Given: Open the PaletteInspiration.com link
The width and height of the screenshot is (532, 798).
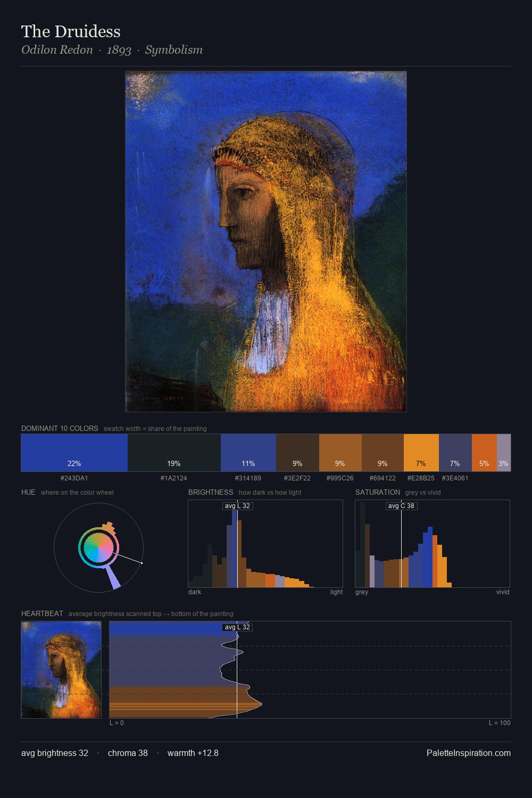Looking at the screenshot, I should (469, 753).
